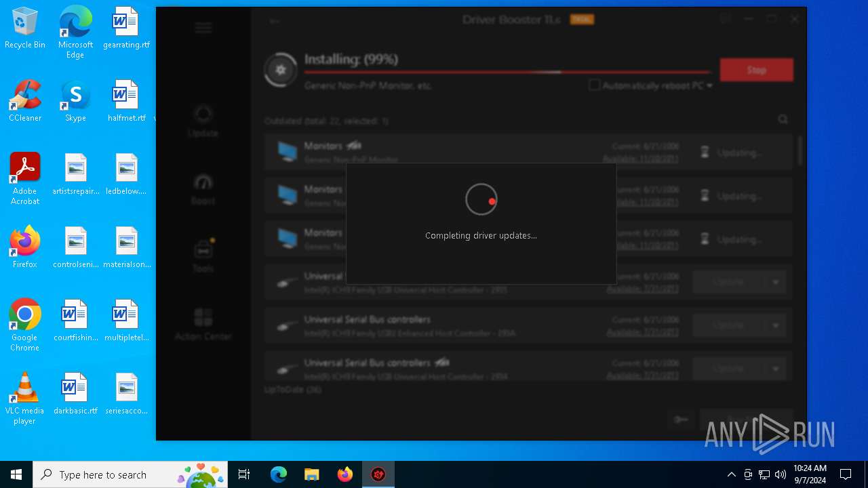
Task: Click the key icon near bottom of Driver Booster
Action: tap(682, 420)
